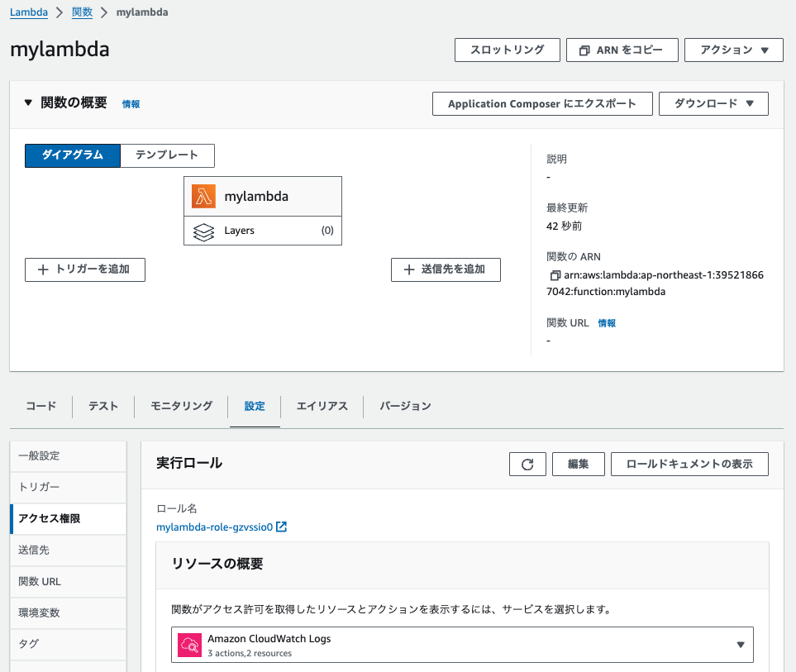Open the アクション dropdown menu
This screenshot has width=796, height=672.
[733, 50]
